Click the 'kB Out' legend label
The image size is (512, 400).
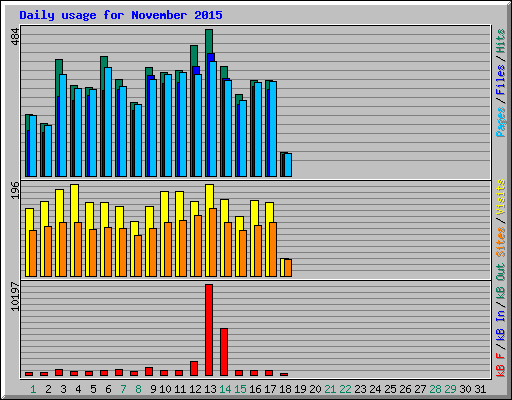tap(501, 282)
